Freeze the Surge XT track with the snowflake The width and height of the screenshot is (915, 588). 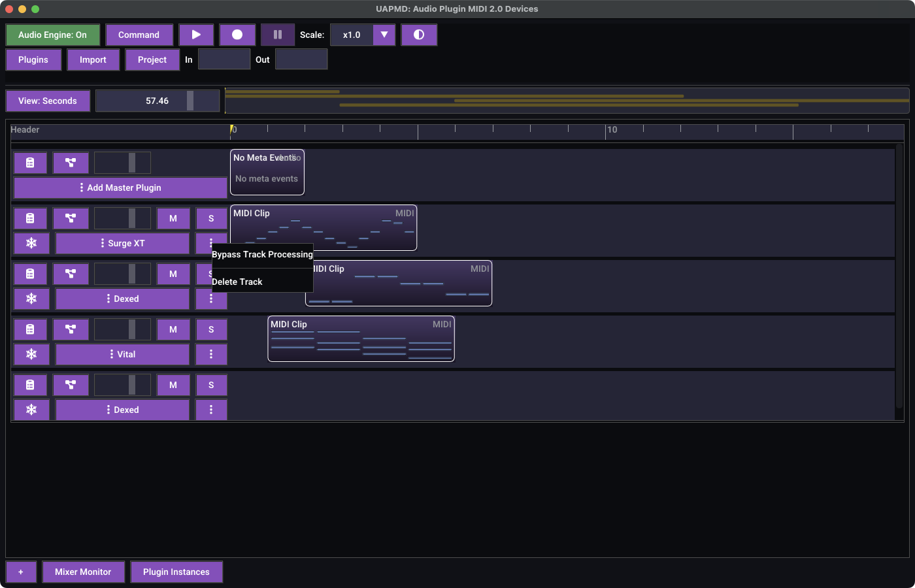click(x=31, y=243)
